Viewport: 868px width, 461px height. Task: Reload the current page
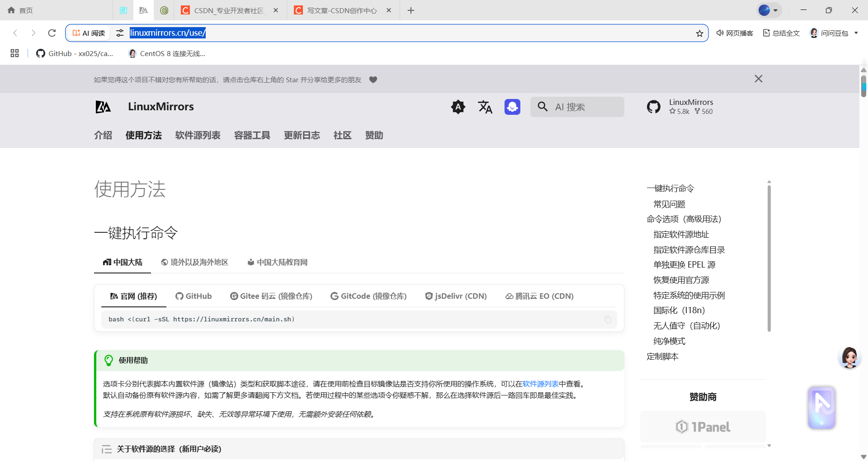[x=52, y=33]
